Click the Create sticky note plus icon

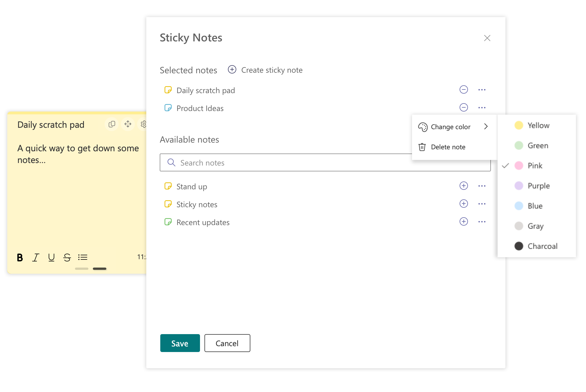[x=232, y=70]
